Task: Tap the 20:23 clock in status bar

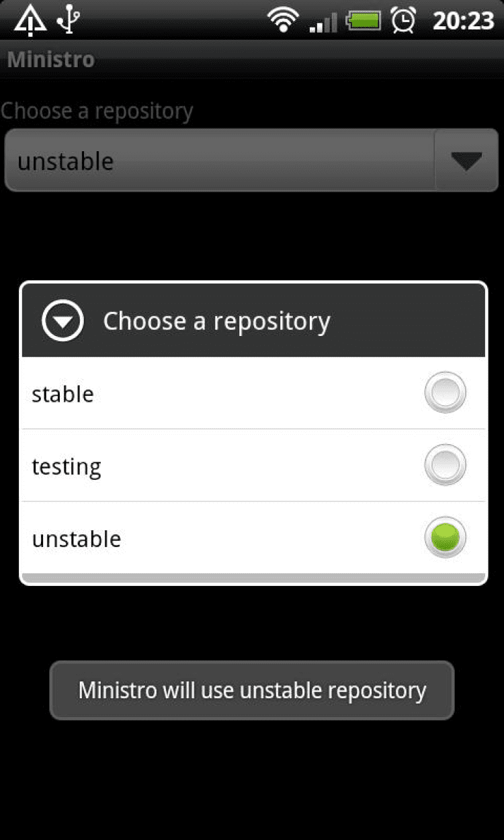Action: [463, 20]
